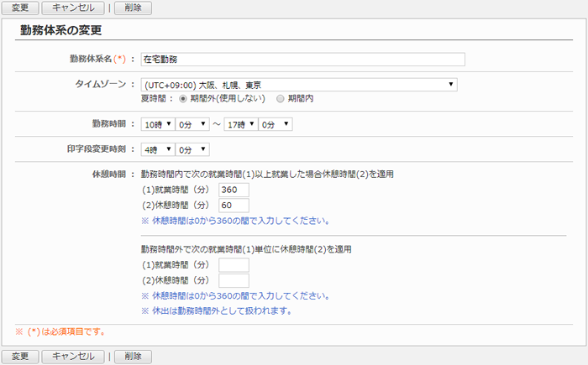
Task: Click empty 休憩時間 field for outside work hours
Action: click(x=234, y=280)
